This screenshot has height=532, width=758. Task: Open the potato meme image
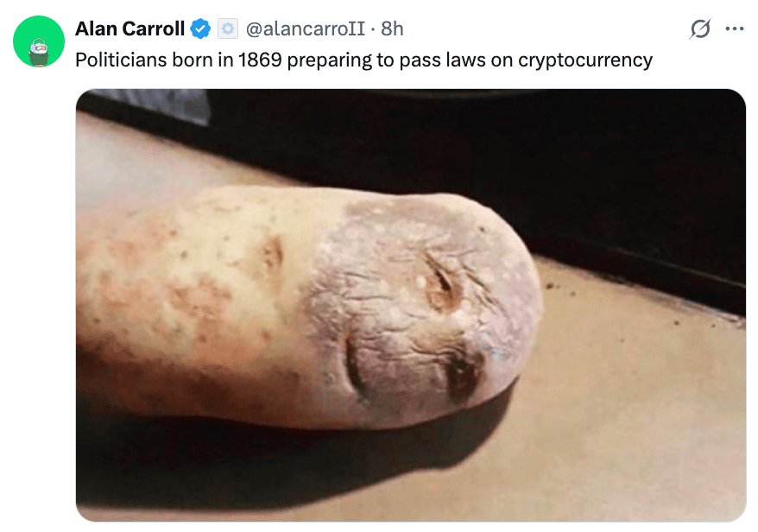pyautogui.click(x=411, y=305)
